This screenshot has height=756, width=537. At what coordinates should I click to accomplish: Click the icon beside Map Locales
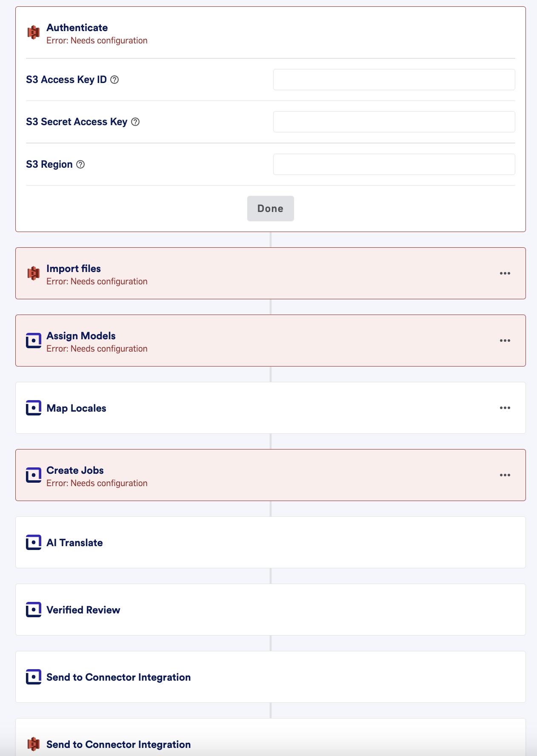(x=34, y=408)
